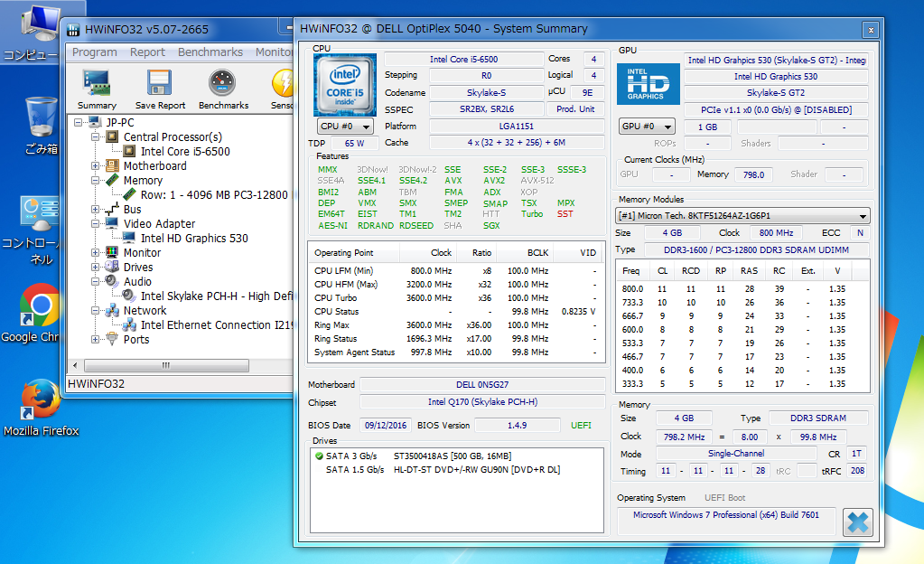Select Intel Core i5-6500 tree item
Image resolution: width=924 pixels, height=564 pixels.
tap(184, 152)
